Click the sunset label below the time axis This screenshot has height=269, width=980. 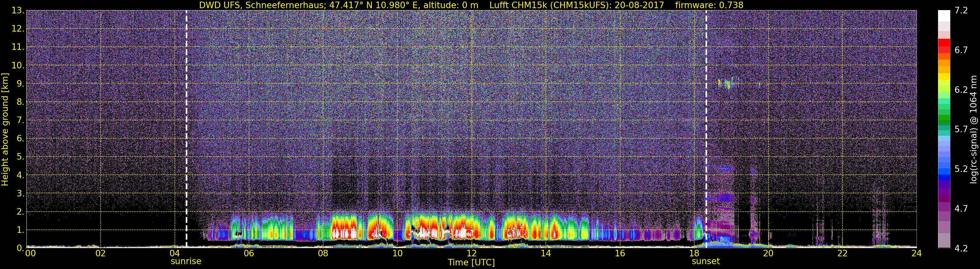point(706,262)
